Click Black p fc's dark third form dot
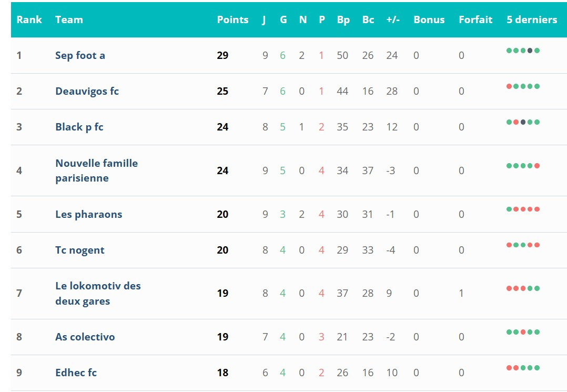 523,122
